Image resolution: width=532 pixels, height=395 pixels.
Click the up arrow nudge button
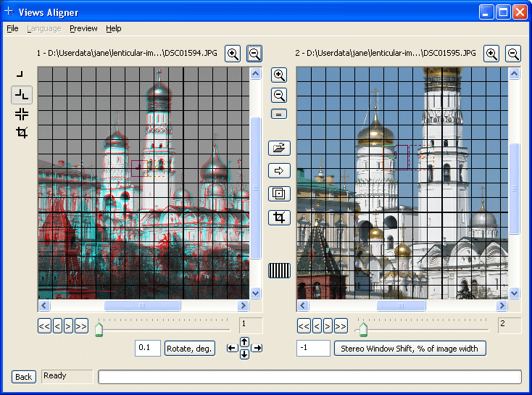pos(244,342)
